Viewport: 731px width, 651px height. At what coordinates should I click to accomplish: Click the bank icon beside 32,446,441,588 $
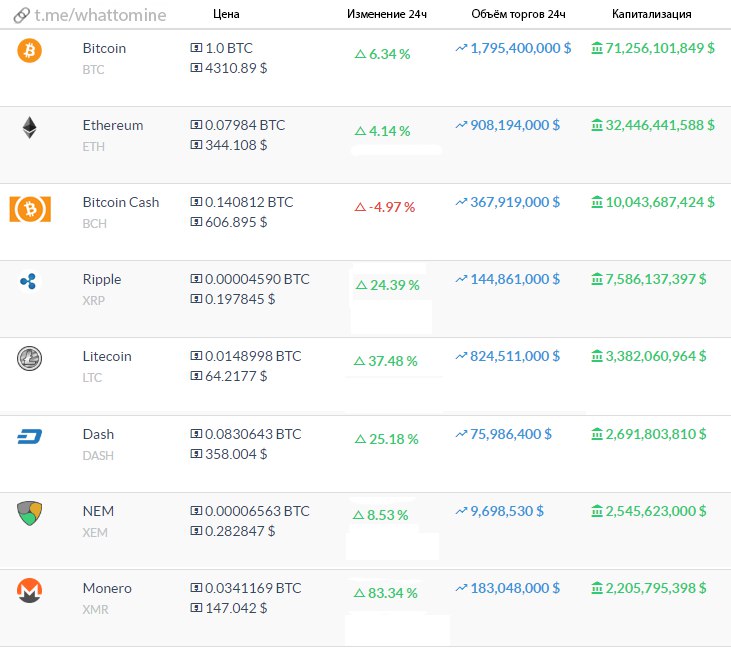click(597, 125)
